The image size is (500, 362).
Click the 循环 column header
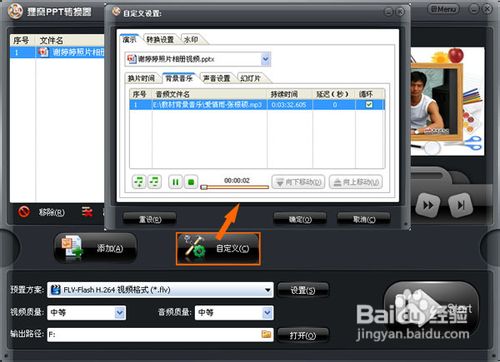point(370,94)
